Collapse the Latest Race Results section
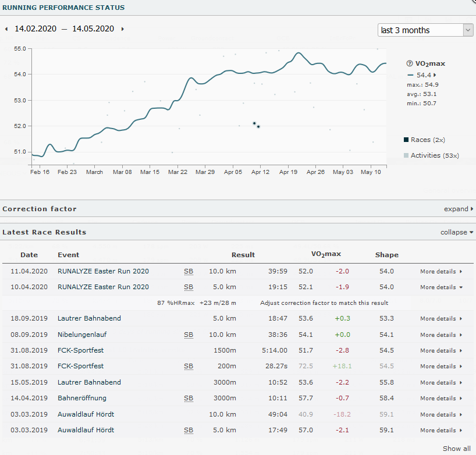The image size is (476, 455). (457, 232)
